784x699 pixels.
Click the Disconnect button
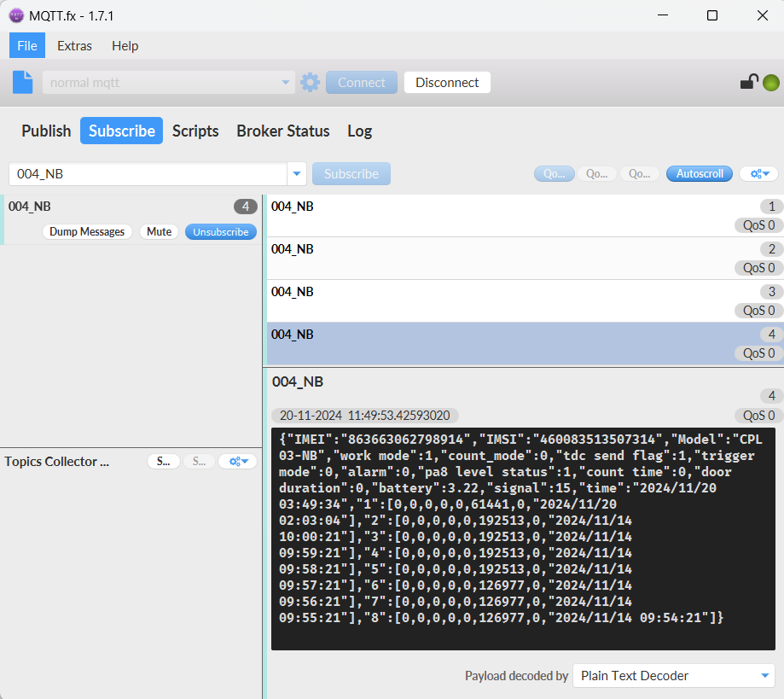point(447,82)
